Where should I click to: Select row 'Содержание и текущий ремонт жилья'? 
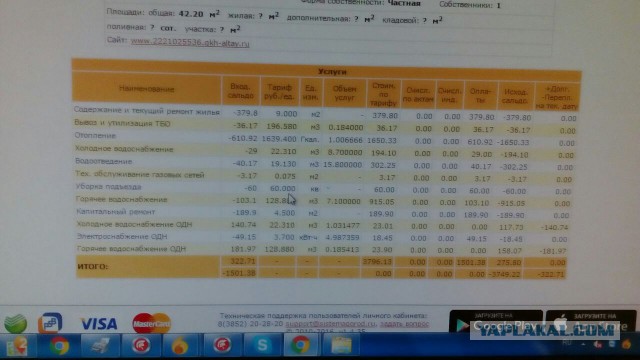click(147, 111)
